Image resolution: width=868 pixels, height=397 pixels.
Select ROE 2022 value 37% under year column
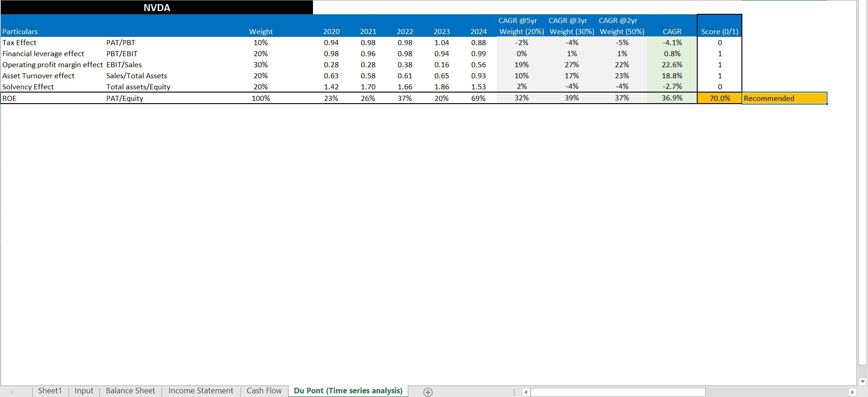[405, 98]
